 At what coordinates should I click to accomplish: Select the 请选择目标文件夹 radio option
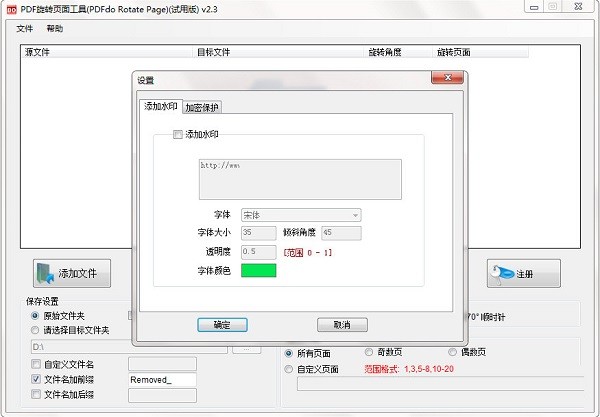pos(35,330)
